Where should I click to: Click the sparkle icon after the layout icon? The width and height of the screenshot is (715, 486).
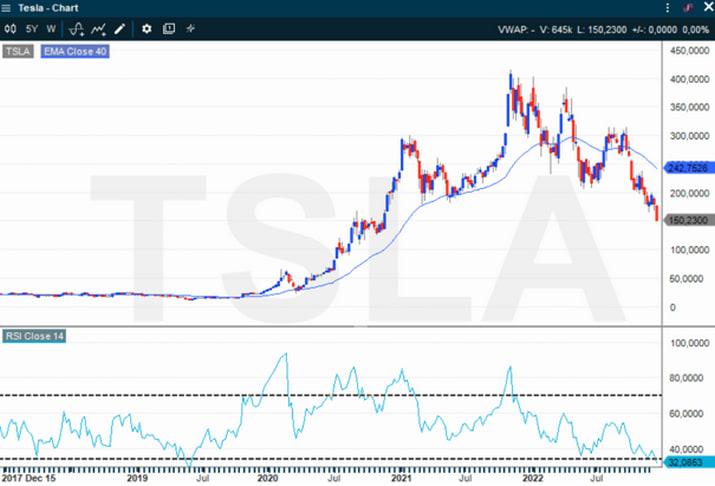click(191, 29)
